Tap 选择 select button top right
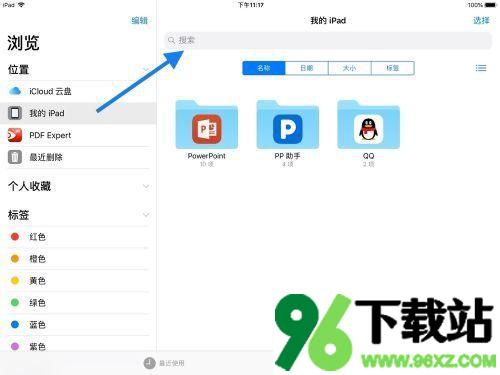The image size is (500, 375). tap(481, 21)
